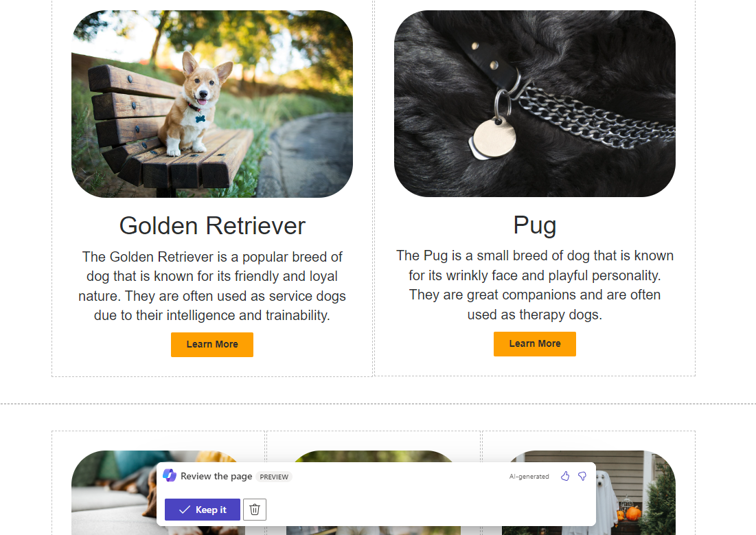This screenshot has width=756, height=535.
Task: Click the PREVIEW badge label
Action: click(274, 477)
